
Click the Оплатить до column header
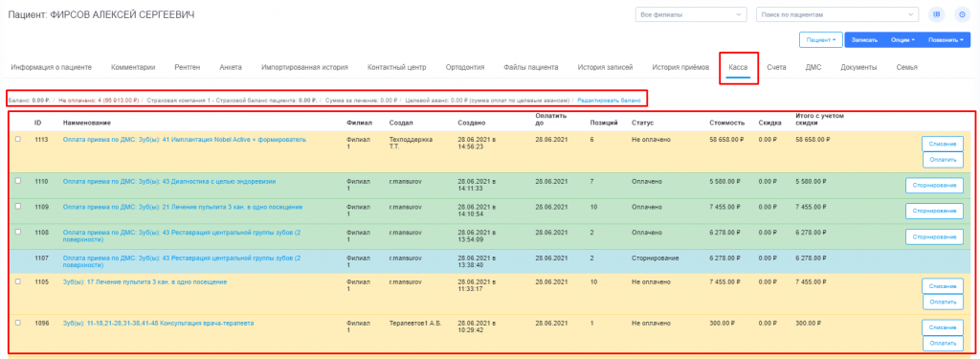point(550,119)
